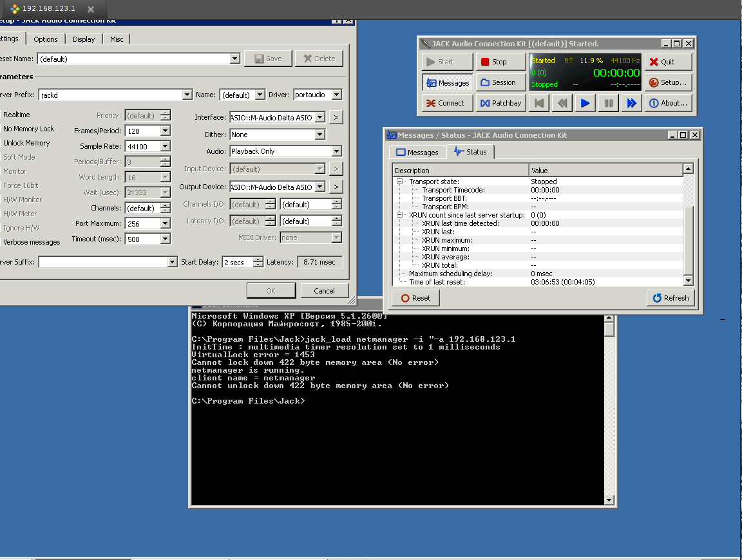Click Cancel in the Setup dialog
Viewport: 742px width, 560px height.
click(x=324, y=291)
